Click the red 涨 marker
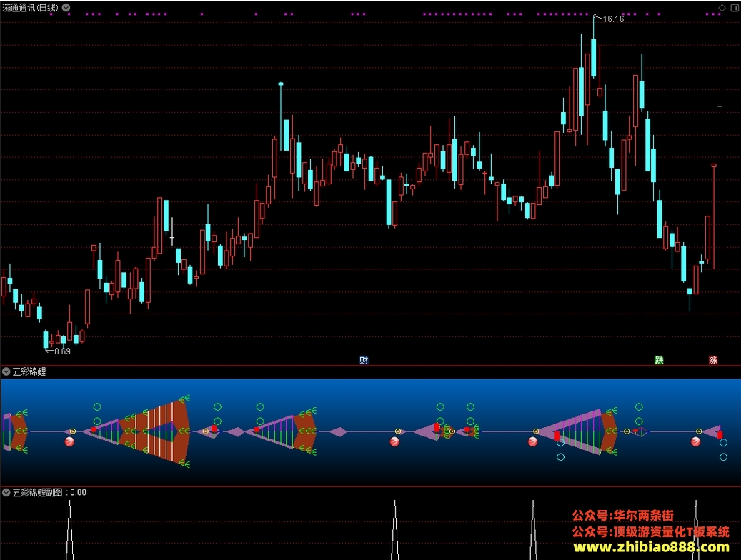741x560 pixels. pyautogui.click(x=713, y=360)
